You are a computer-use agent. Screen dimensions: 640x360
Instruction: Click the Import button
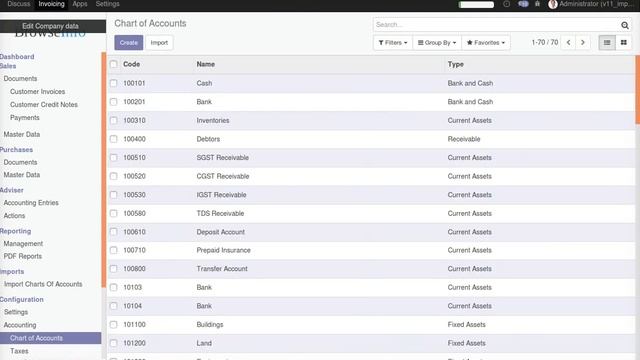tap(159, 42)
